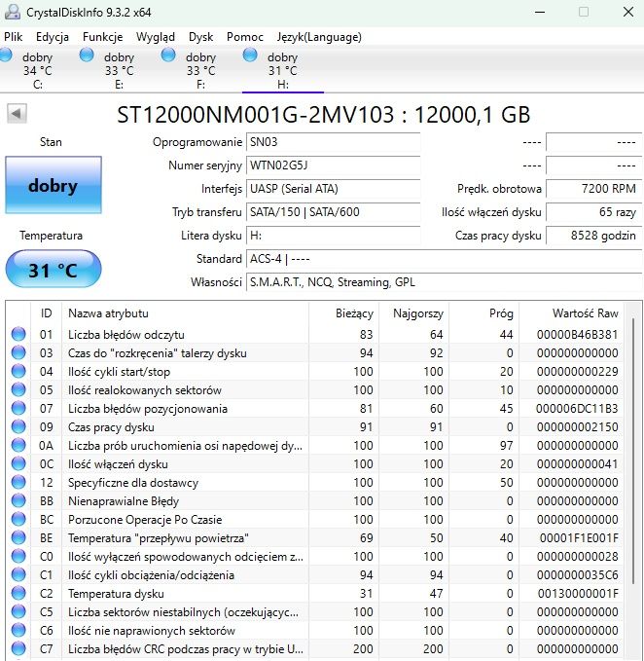Click status orb for Nienaprawialne Błędy
Viewport: 644px width, 661px height.
(18, 500)
